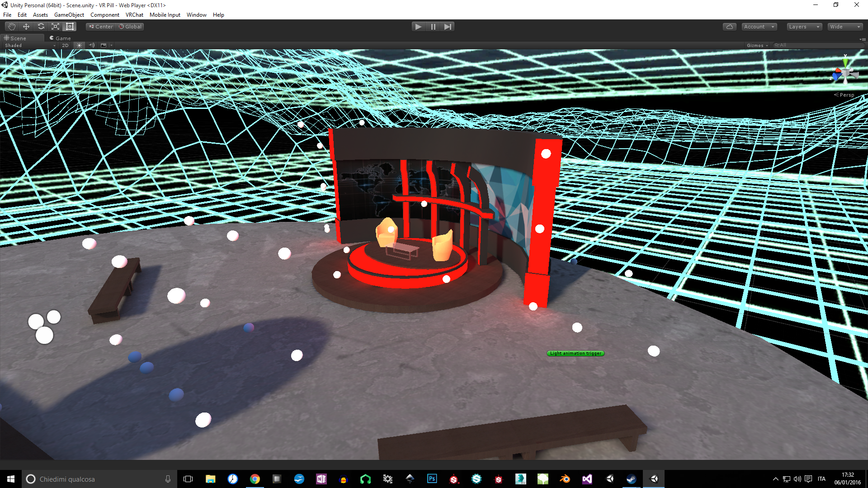Click the scene orientation gizmo
868x488 pixels.
click(x=844, y=73)
